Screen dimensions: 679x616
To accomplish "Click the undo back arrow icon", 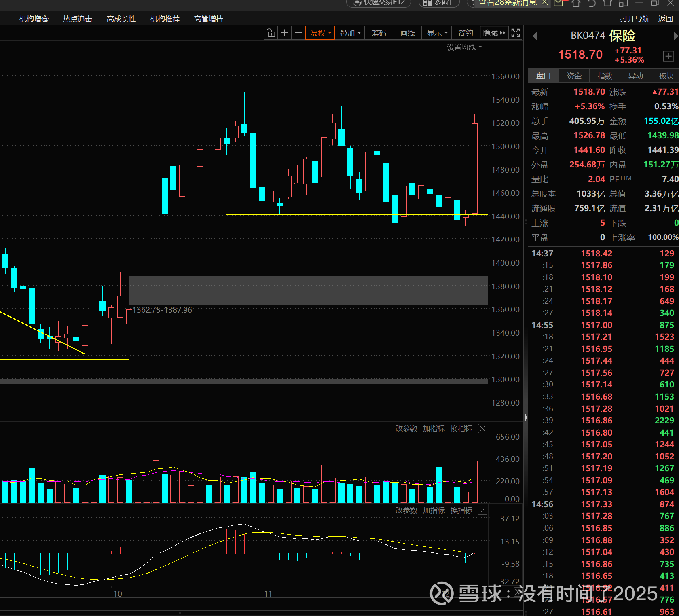I will click(x=592, y=3).
